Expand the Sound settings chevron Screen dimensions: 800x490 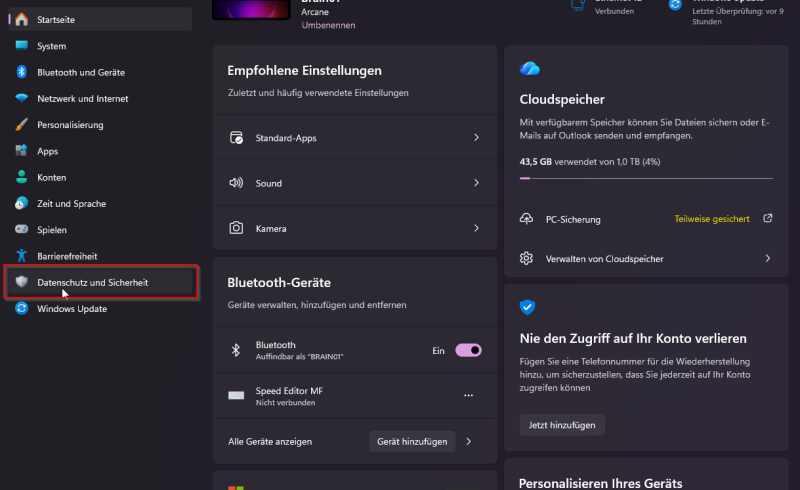coord(477,183)
